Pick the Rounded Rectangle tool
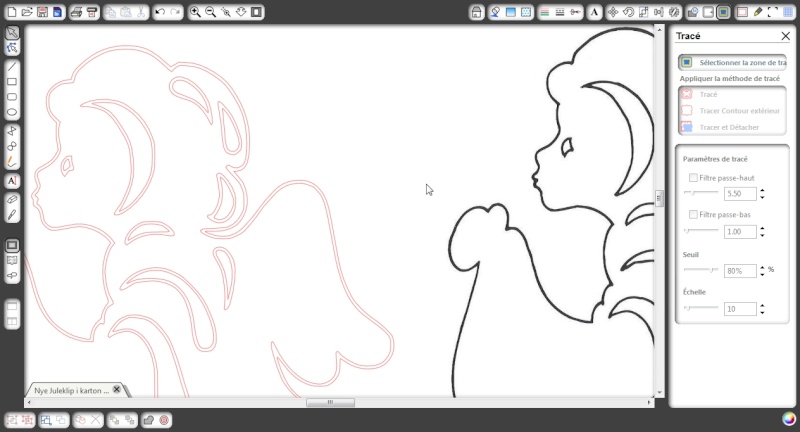800x432 pixels. [x=12, y=97]
